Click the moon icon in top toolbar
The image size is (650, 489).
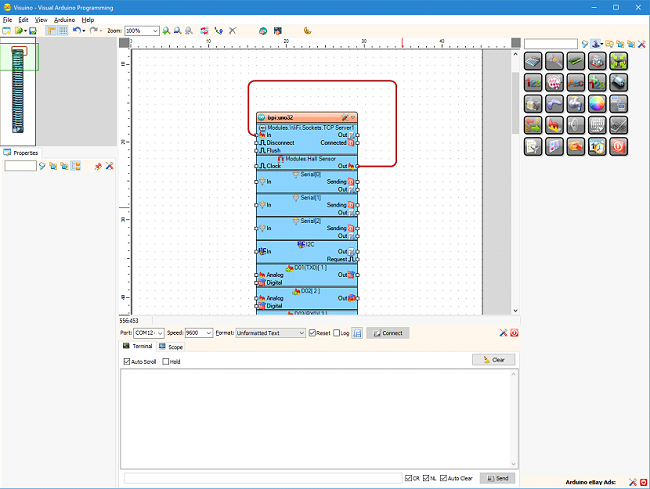(x=307, y=31)
